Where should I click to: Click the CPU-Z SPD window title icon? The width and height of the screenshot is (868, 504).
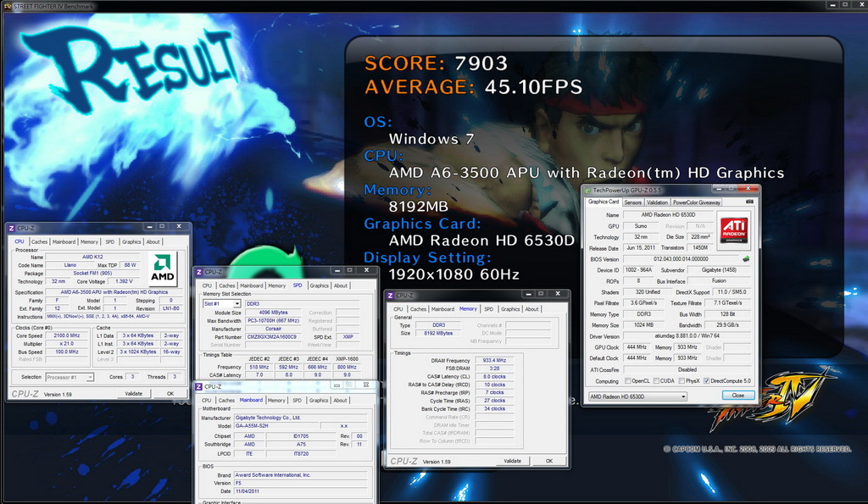pos(198,272)
